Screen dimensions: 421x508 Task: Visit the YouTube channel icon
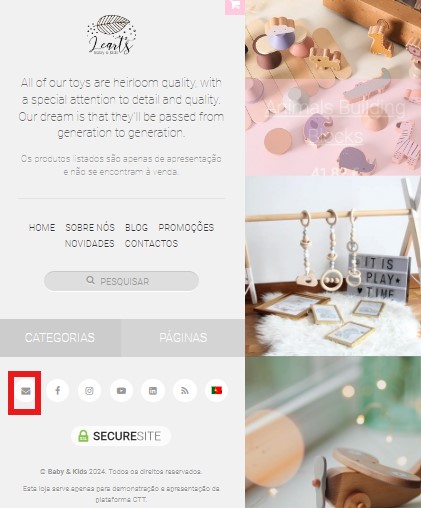point(121,390)
